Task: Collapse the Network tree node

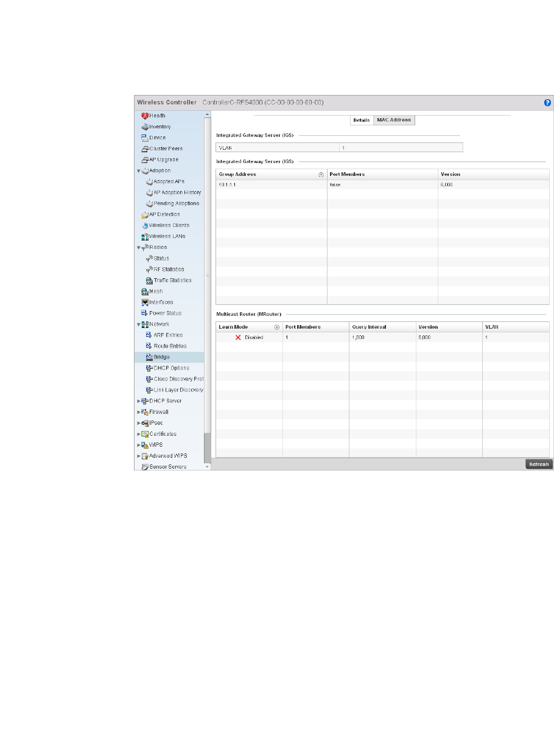Action: click(x=138, y=324)
